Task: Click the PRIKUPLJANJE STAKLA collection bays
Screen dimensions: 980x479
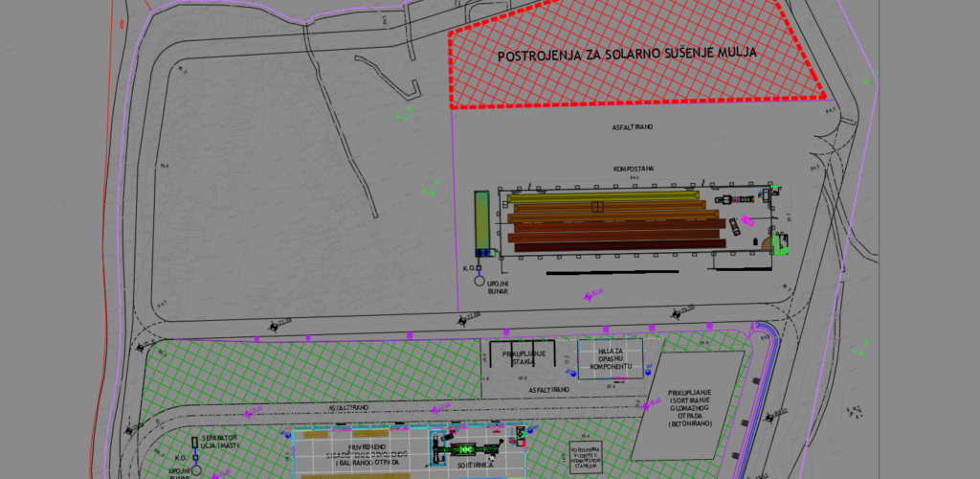Action: [523, 355]
